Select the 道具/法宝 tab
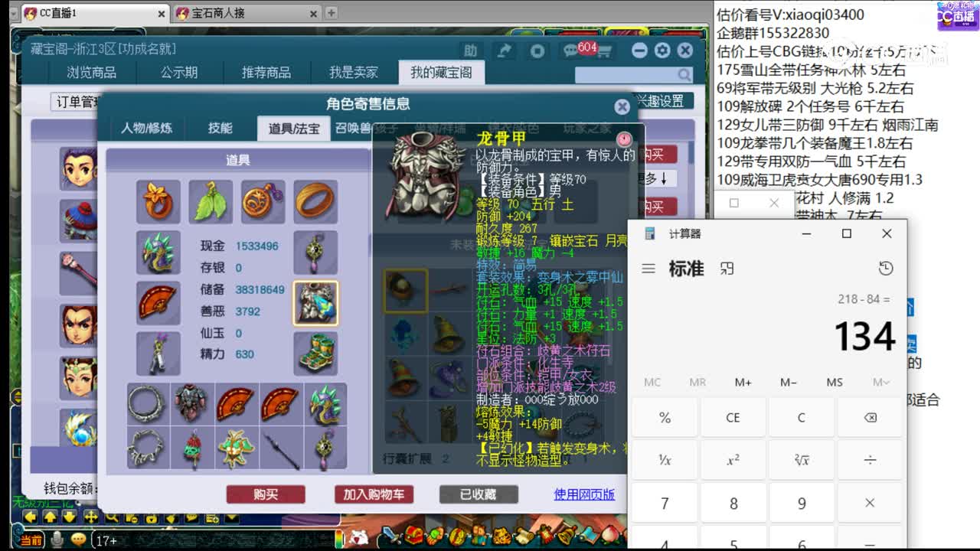Viewport: 980px width, 551px height. pos(293,129)
